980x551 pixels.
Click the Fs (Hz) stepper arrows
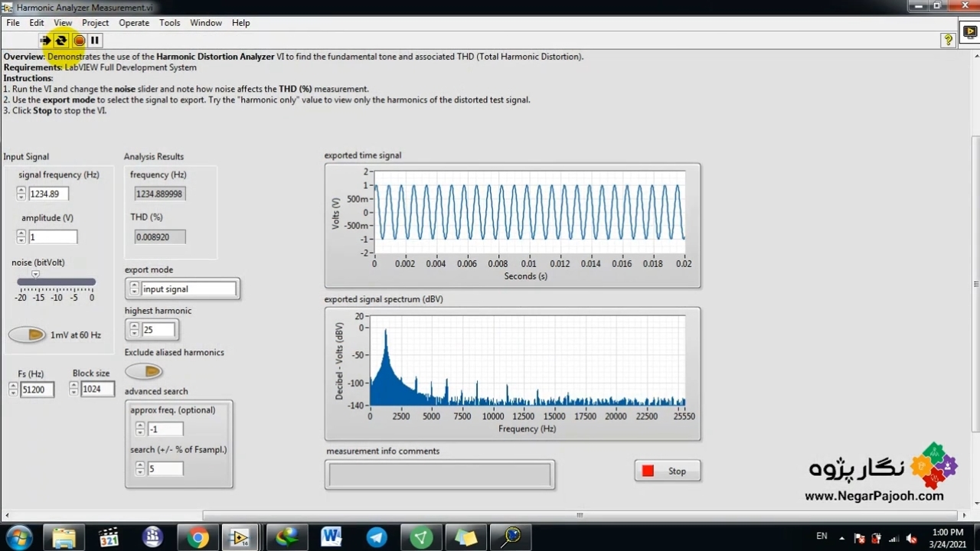click(x=13, y=390)
